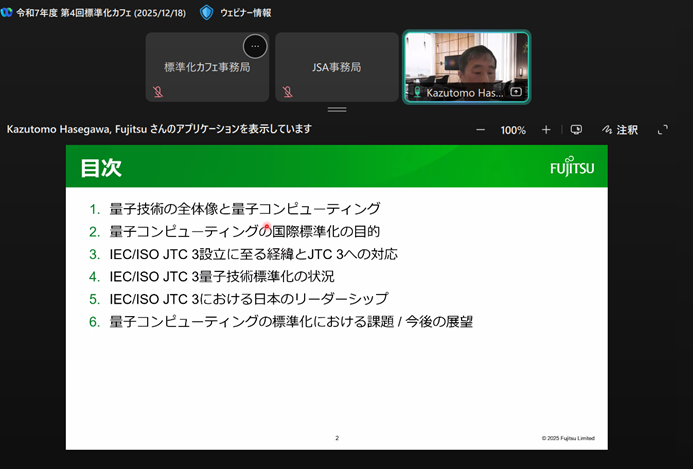The image size is (693, 469).
Task: Click the divider handle below participant tiles
Action: [337, 109]
